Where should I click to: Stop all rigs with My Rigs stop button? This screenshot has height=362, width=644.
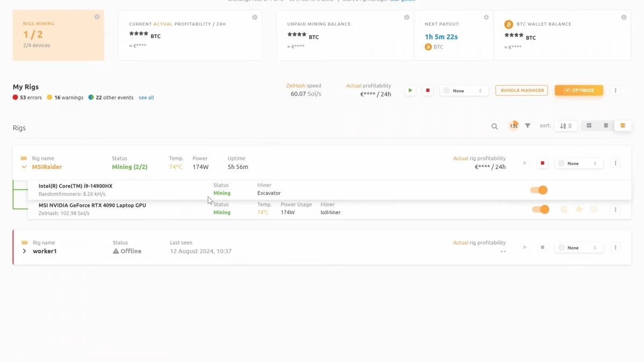click(x=428, y=91)
